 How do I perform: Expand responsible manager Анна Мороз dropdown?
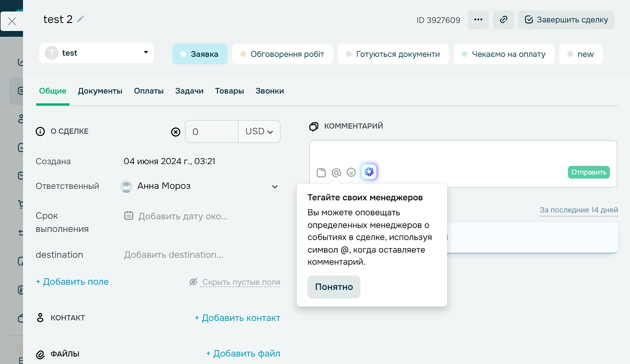click(275, 187)
